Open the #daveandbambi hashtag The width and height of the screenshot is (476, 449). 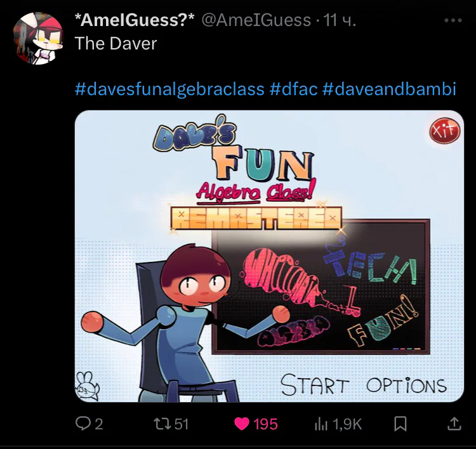[x=389, y=89]
